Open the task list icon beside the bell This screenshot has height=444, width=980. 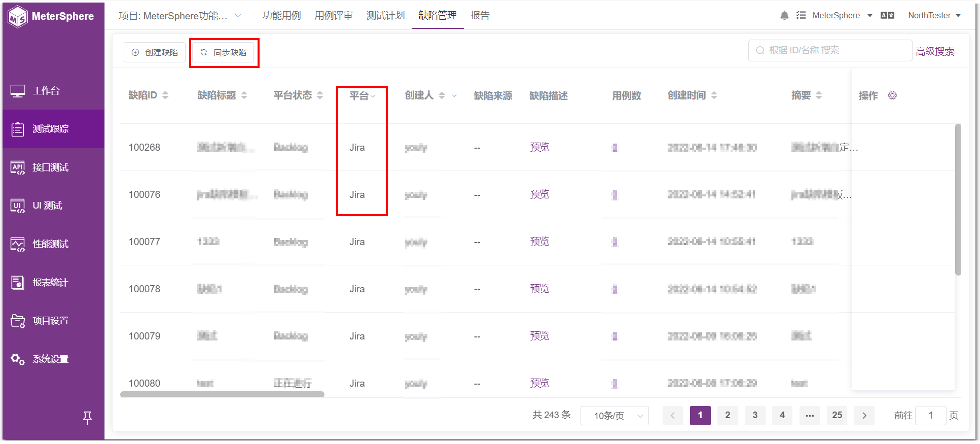pyautogui.click(x=801, y=15)
